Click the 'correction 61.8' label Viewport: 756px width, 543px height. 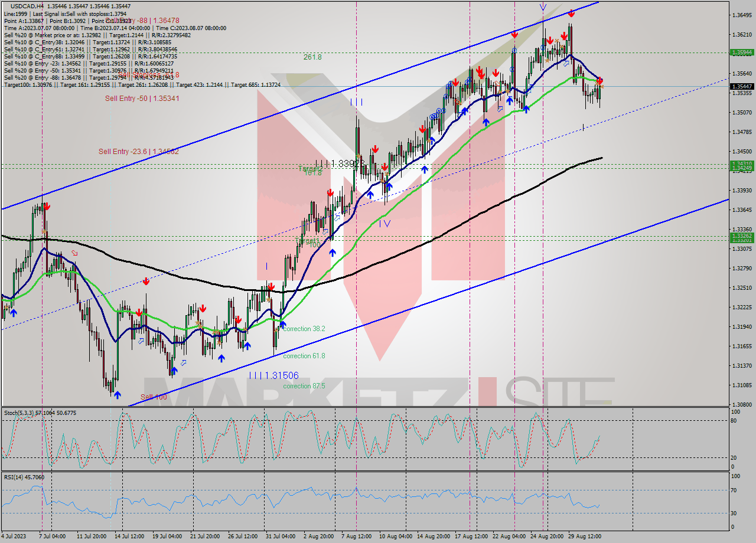click(304, 356)
